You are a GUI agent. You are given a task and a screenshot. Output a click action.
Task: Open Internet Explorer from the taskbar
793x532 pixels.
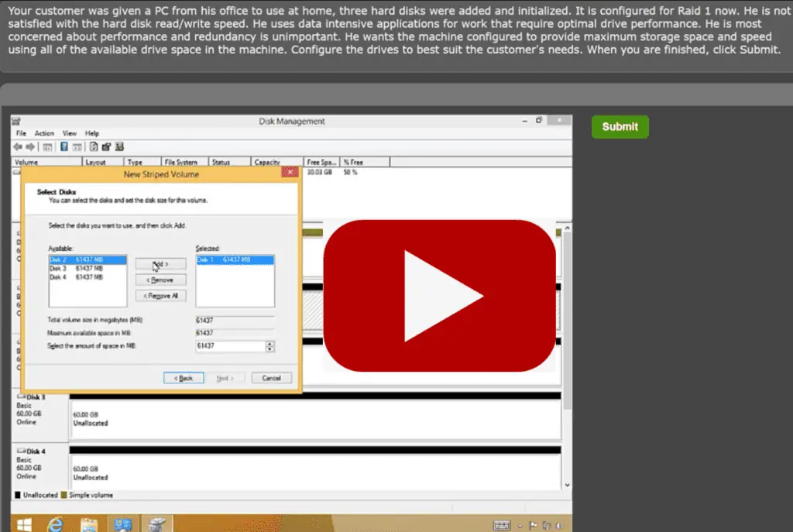click(56, 524)
